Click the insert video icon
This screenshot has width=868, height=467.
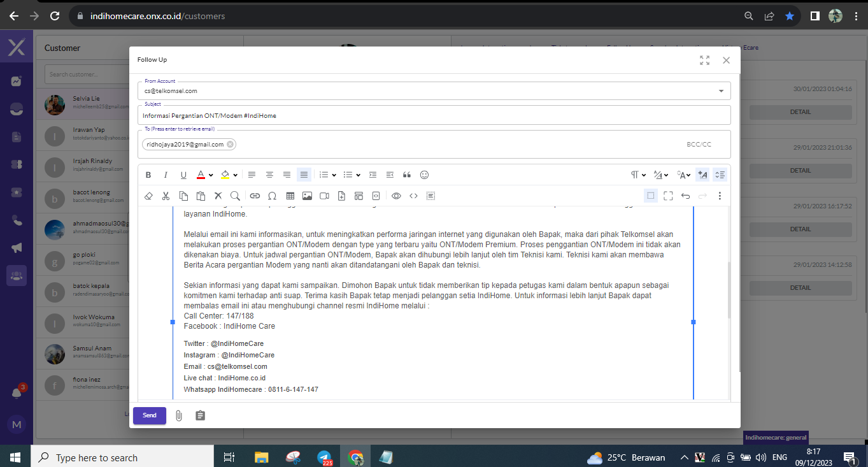coord(324,196)
